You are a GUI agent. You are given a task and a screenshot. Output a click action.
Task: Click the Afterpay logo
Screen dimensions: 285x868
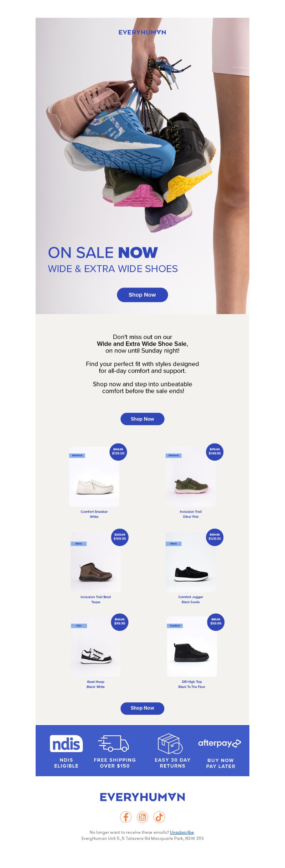point(220,743)
